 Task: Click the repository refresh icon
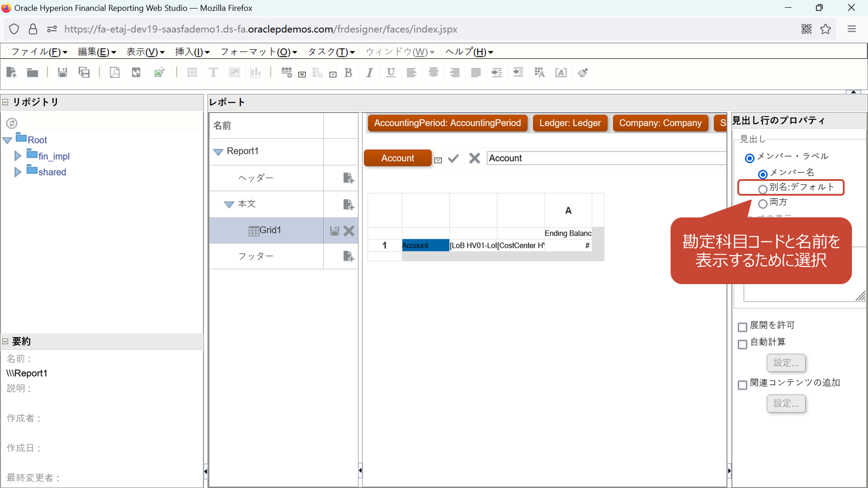12,124
